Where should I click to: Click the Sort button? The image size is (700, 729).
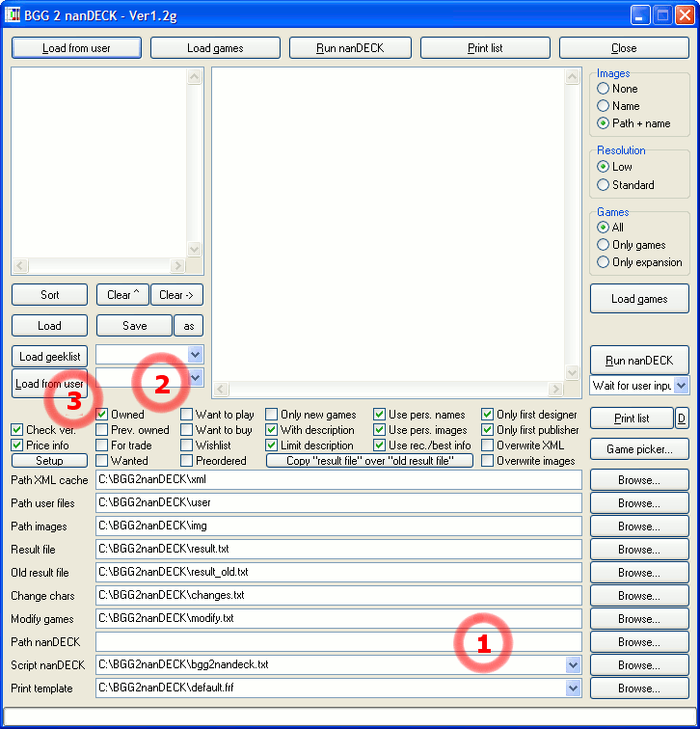coord(50,295)
